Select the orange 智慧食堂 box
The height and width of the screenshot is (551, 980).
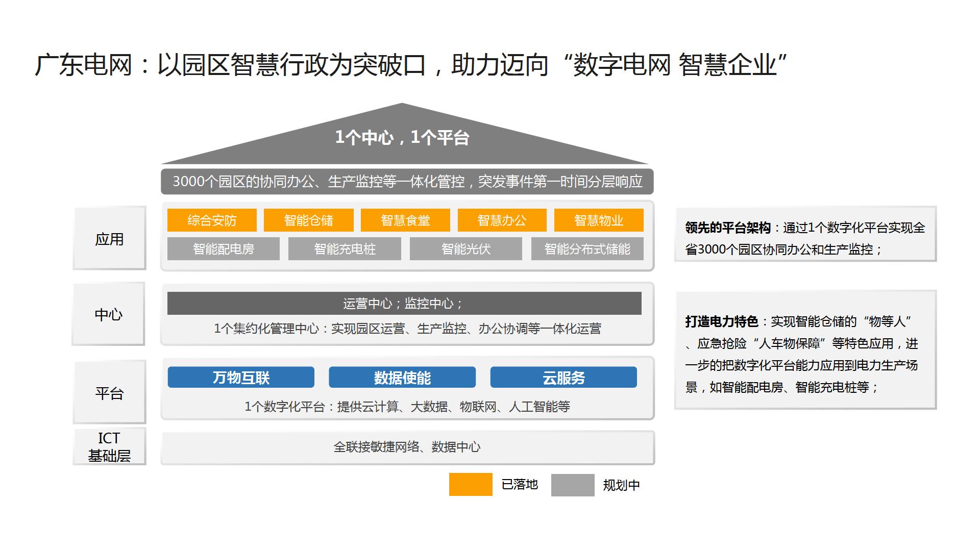(x=405, y=220)
